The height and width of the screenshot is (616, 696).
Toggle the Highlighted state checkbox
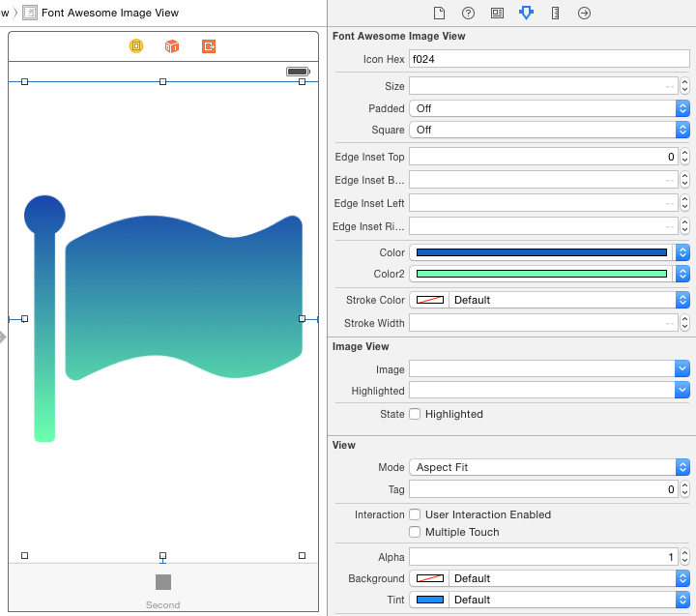415,414
